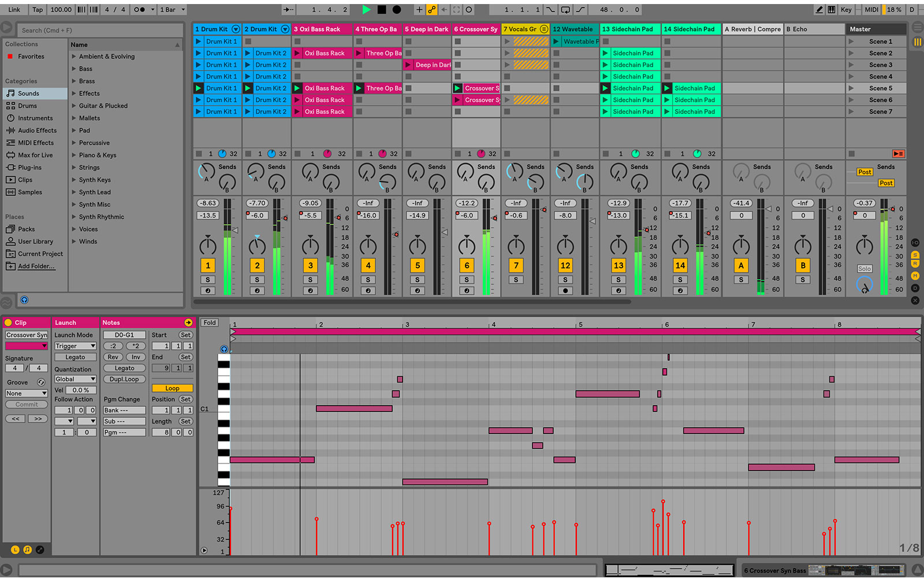Arm the Arrangement Record button

tap(397, 9)
